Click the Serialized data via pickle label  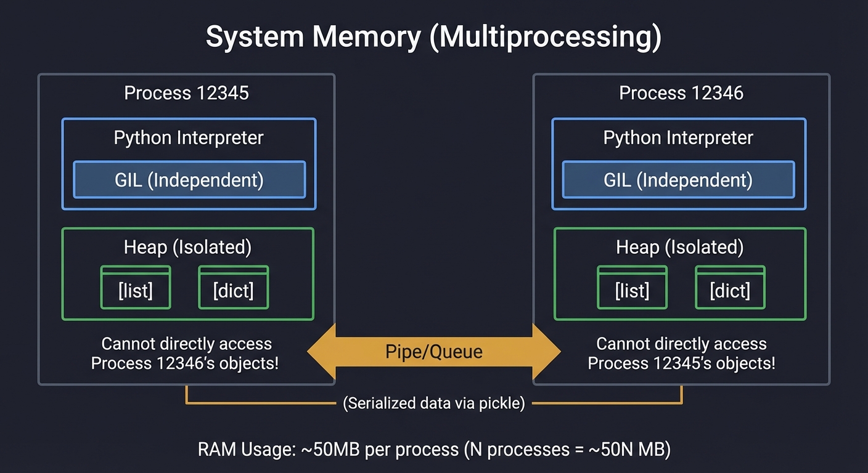pos(434,403)
